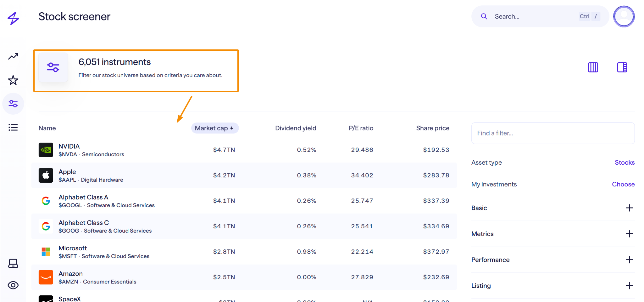Sort by P/E ratio column
This screenshot has width=644, height=302.
[x=361, y=128]
